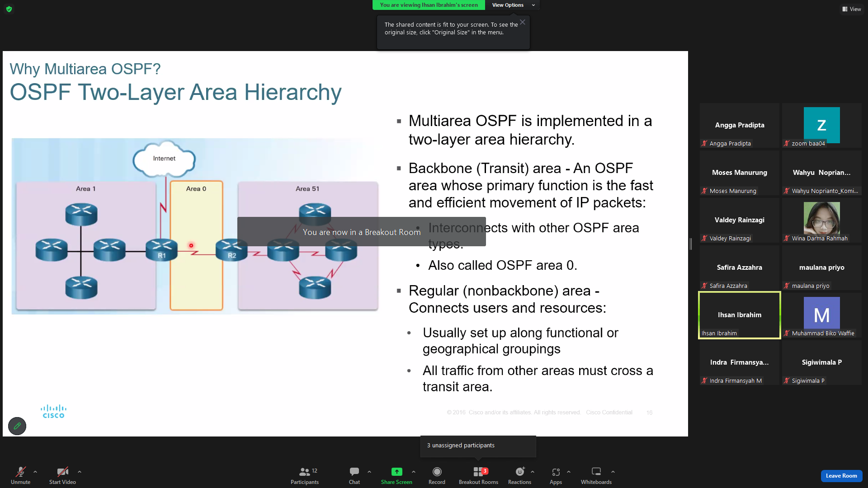Click the R2 router in slide diagram
868x488 pixels.
click(231, 250)
